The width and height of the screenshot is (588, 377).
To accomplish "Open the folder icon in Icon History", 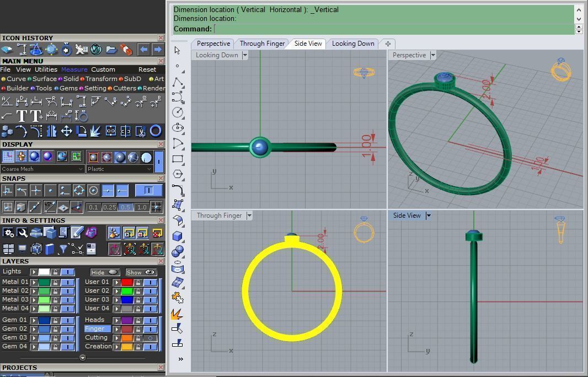I will pyautogui.click(x=111, y=49).
